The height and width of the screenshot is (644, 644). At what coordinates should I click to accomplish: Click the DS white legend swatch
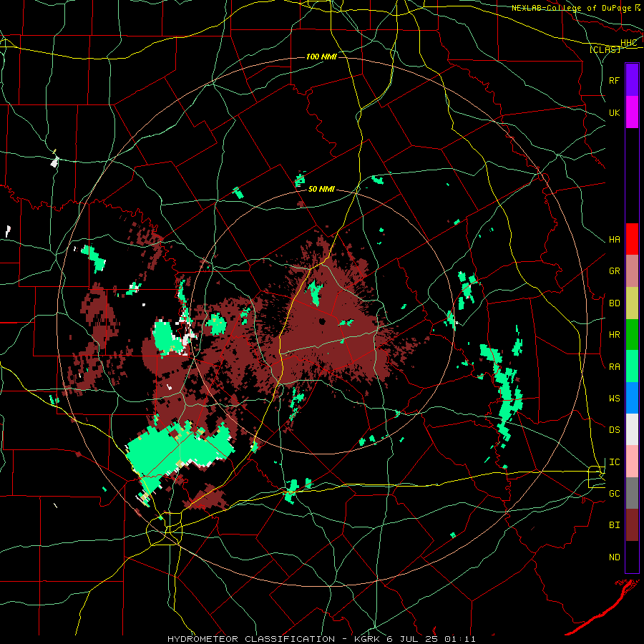tap(632, 429)
